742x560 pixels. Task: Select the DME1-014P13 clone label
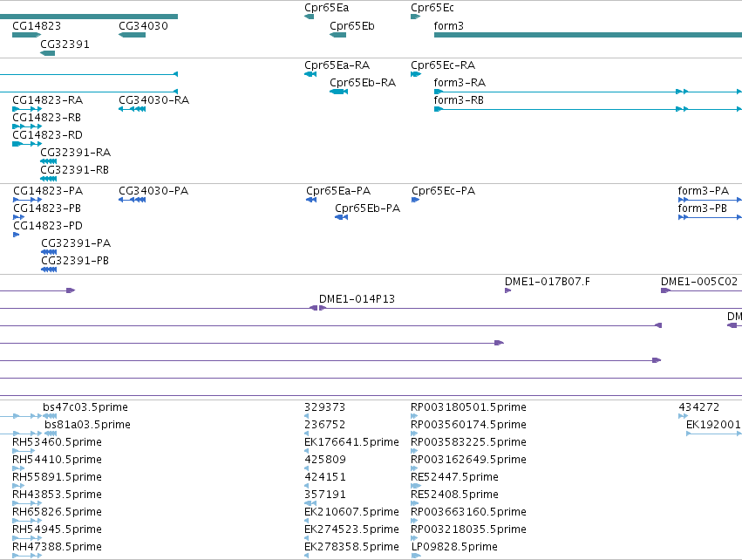tap(357, 299)
